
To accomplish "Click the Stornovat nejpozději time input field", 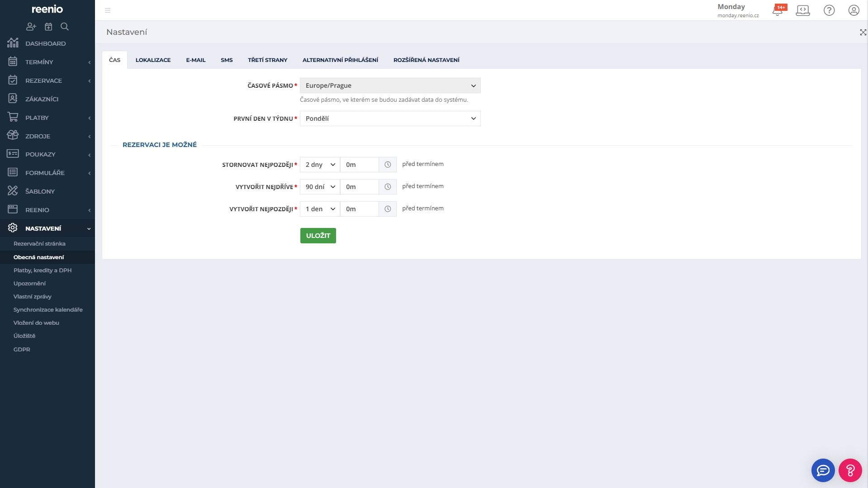I will (360, 165).
